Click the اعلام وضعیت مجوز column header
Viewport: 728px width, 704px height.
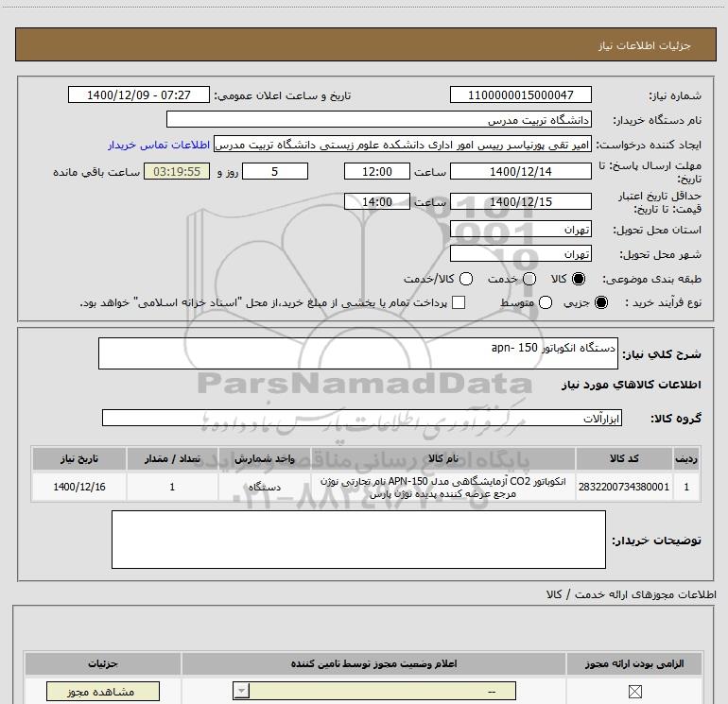[x=373, y=663]
